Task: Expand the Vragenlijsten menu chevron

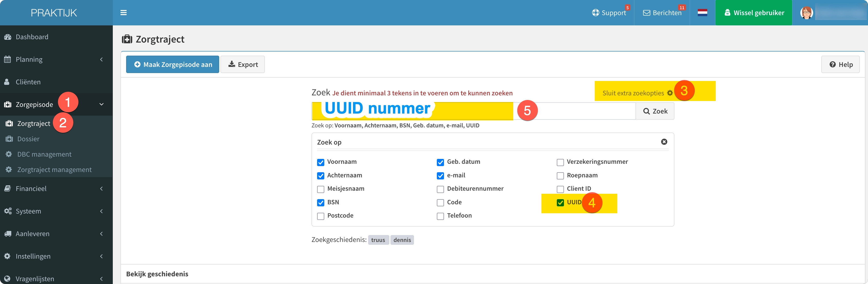Action: click(x=102, y=279)
